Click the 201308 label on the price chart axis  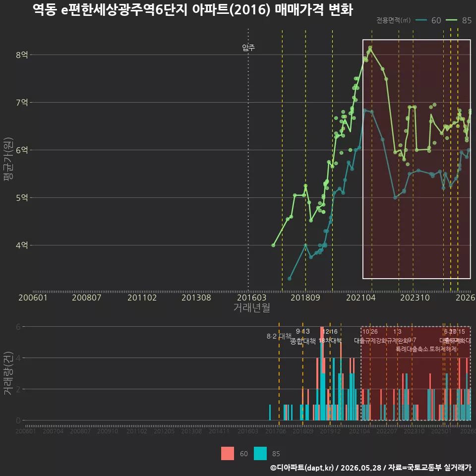click(x=196, y=297)
